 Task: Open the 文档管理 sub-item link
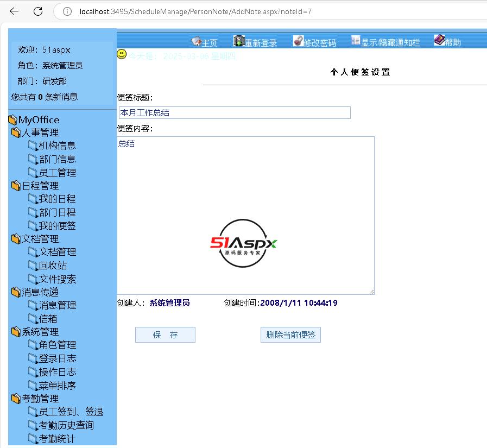pos(58,252)
